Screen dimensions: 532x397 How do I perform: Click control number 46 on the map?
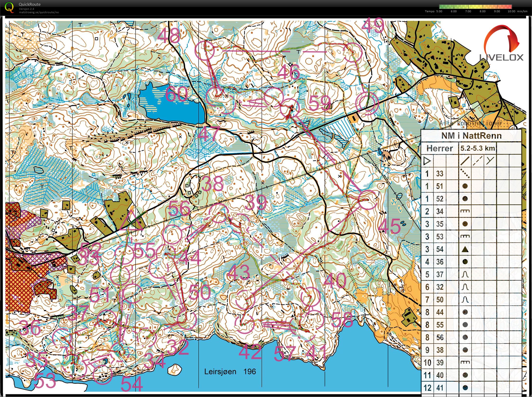pos(289,72)
